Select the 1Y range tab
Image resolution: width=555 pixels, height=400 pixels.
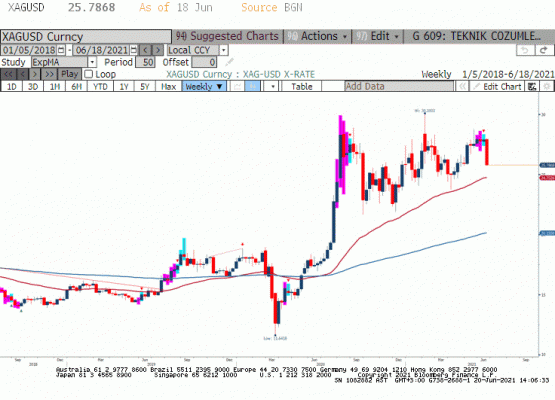tap(124, 86)
